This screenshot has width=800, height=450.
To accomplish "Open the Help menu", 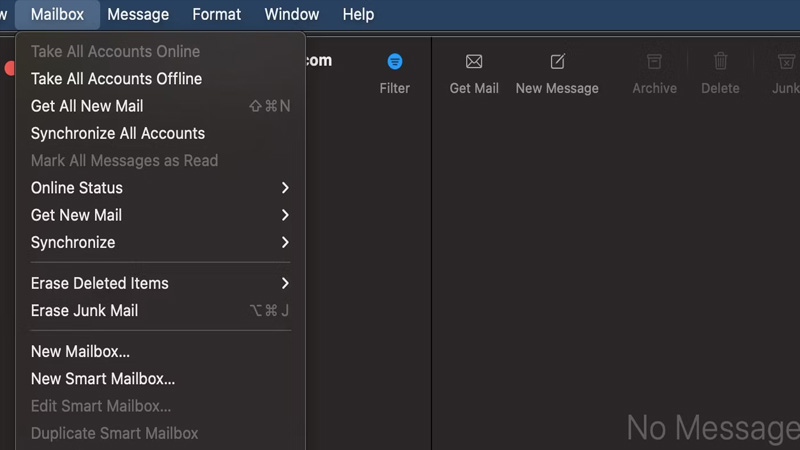I will pyautogui.click(x=358, y=14).
